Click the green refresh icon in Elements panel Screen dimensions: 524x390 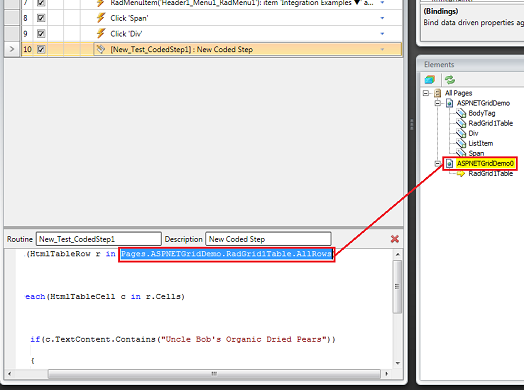[450, 80]
